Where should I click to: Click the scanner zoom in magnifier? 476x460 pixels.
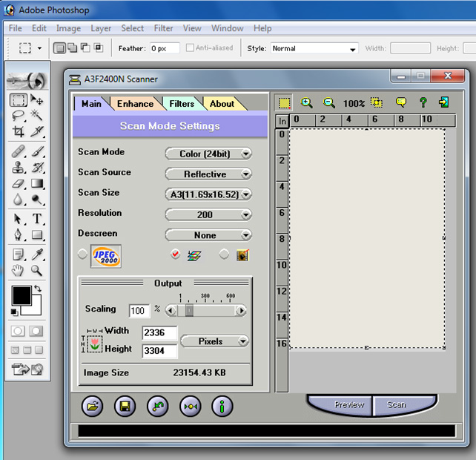tap(306, 103)
